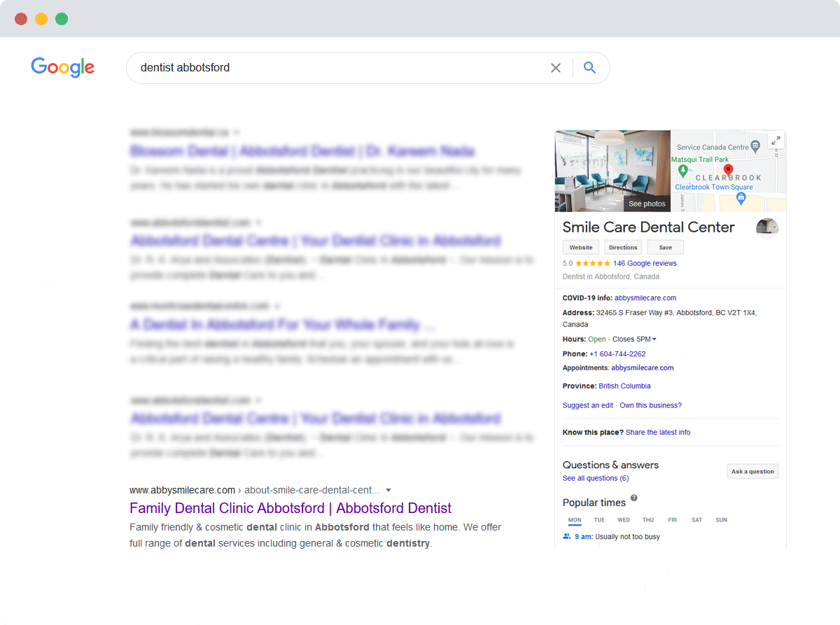The image size is (840, 625).
Task: Click the Clearbrook label on the map
Action: pos(728,178)
